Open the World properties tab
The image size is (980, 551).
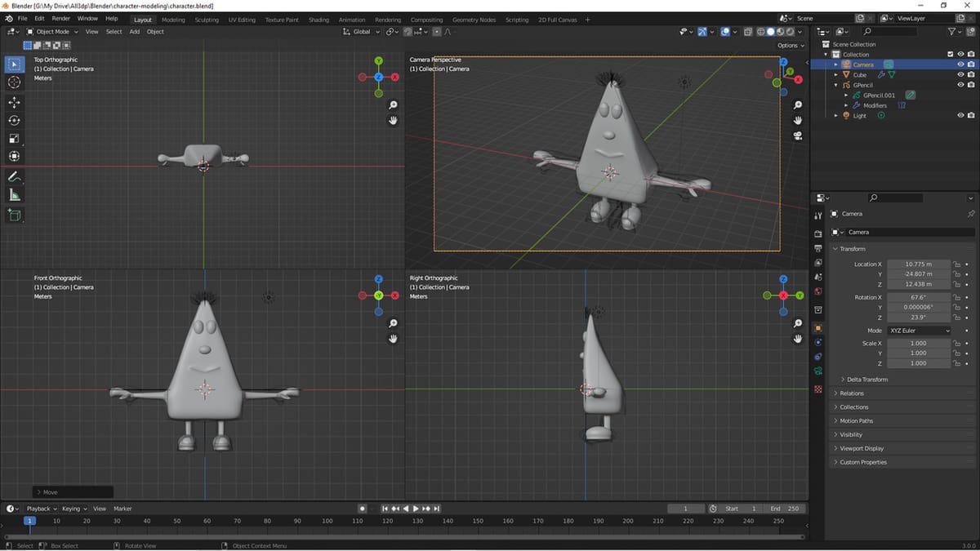pos(818,291)
